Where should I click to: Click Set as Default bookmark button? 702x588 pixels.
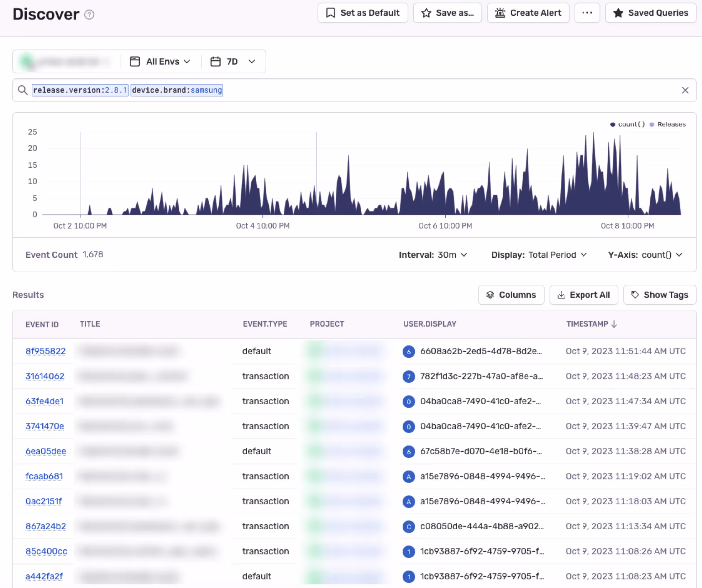[x=362, y=13]
